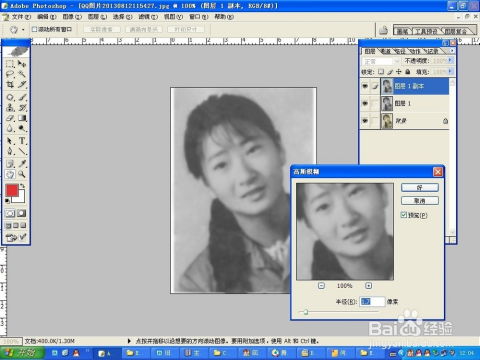This screenshot has height=360, width=480.
Task: Open the status bar info triangle menu
Action: (129, 341)
